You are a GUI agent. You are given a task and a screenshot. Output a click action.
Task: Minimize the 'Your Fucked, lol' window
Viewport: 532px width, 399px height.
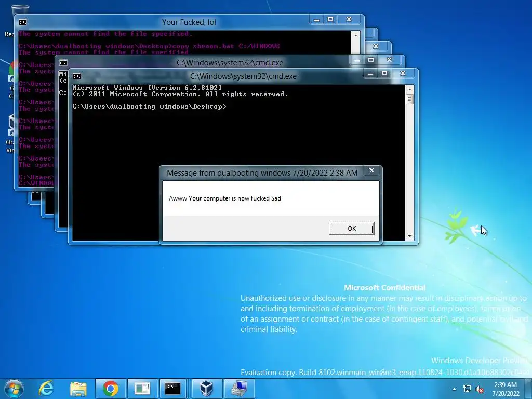[316, 20]
